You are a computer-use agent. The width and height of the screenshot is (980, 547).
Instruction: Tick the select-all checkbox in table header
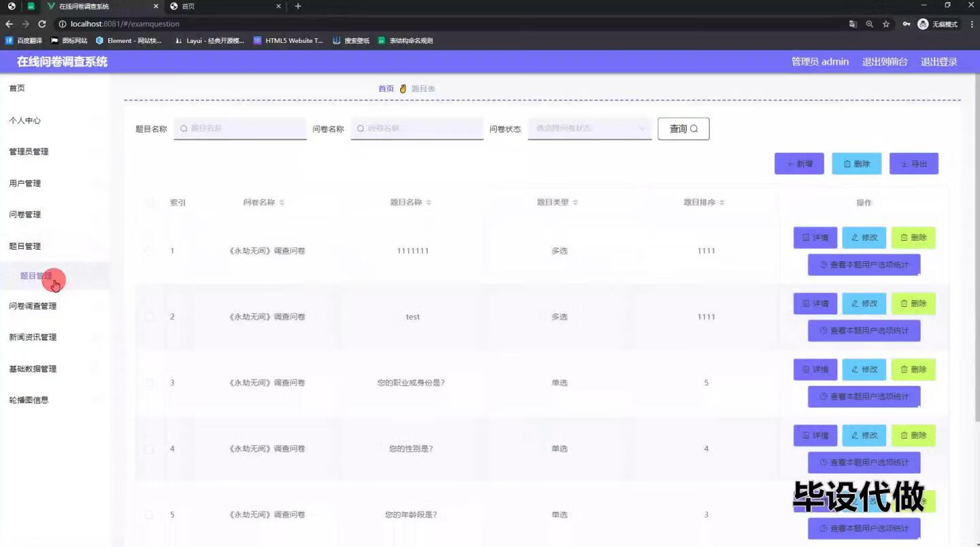[150, 203]
